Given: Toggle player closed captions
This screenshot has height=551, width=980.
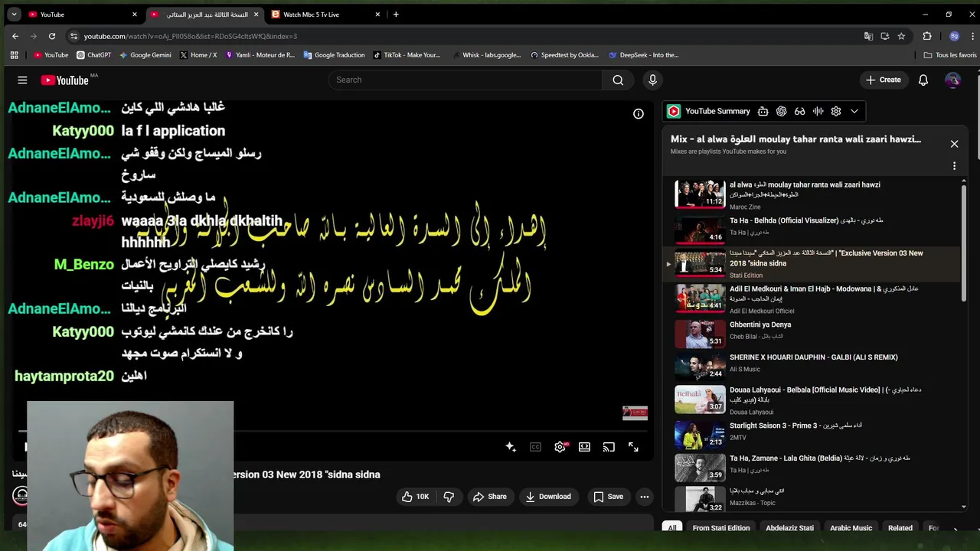Looking at the screenshot, I should coord(535,447).
